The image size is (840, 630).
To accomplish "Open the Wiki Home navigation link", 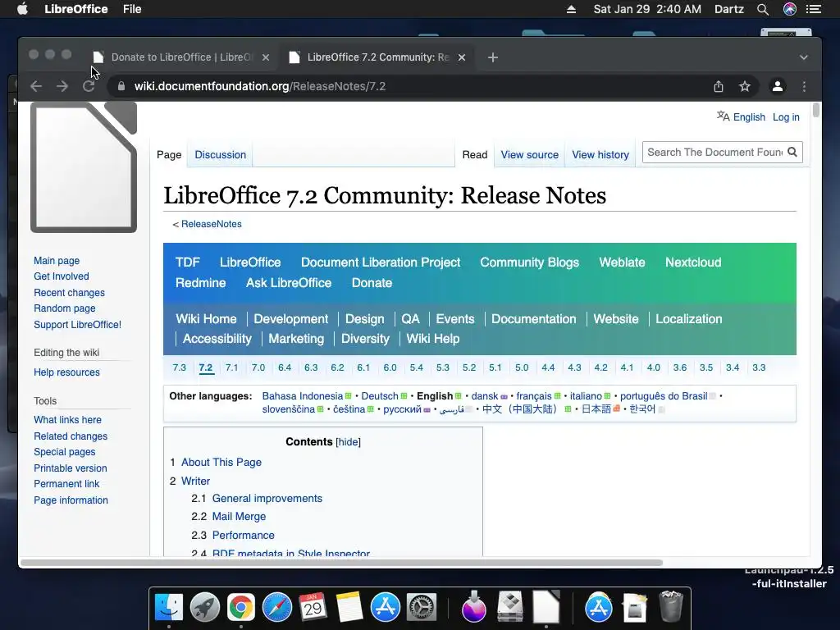I will (206, 319).
